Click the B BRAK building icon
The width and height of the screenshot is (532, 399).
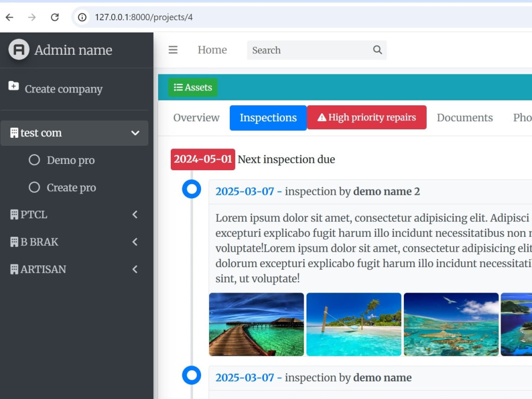tap(14, 242)
